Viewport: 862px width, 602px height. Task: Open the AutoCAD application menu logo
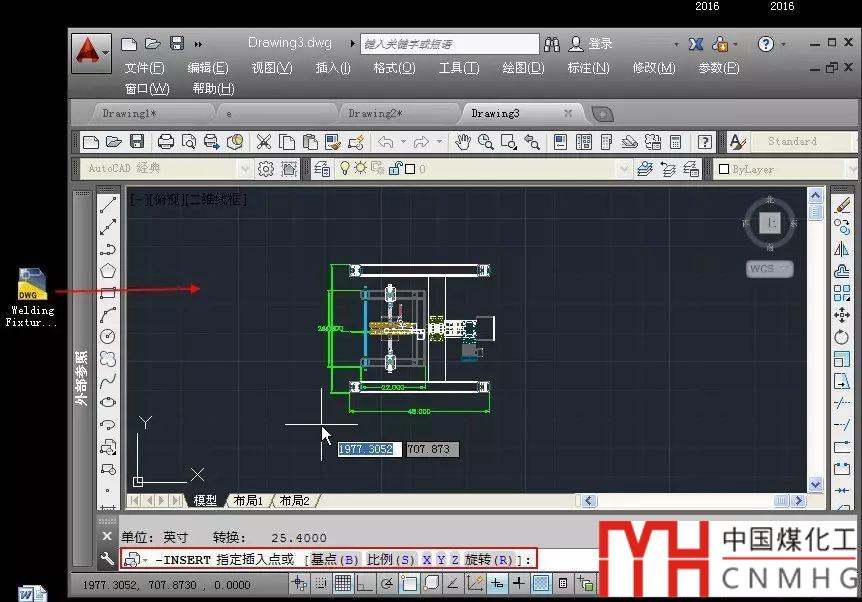click(x=91, y=52)
